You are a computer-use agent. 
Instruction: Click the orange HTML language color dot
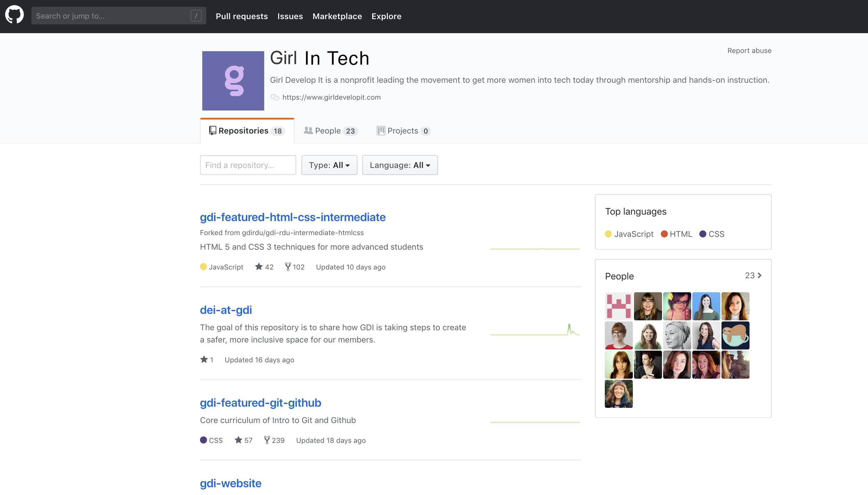coord(664,234)
